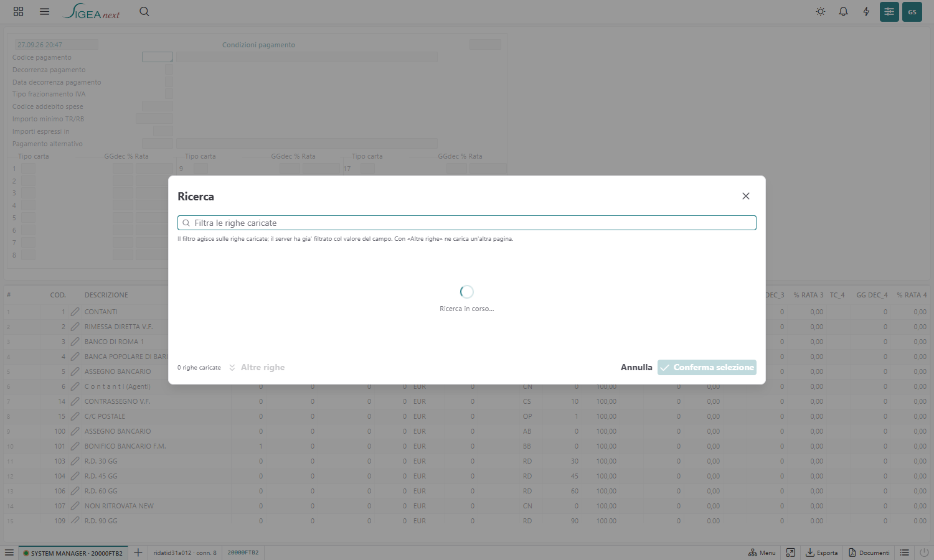Image resolution: width=934 pixels, height=560 pixels.
Task: Toggle the hamburger navigation menu
Action: pyautogui.click(x=44, y=12)
